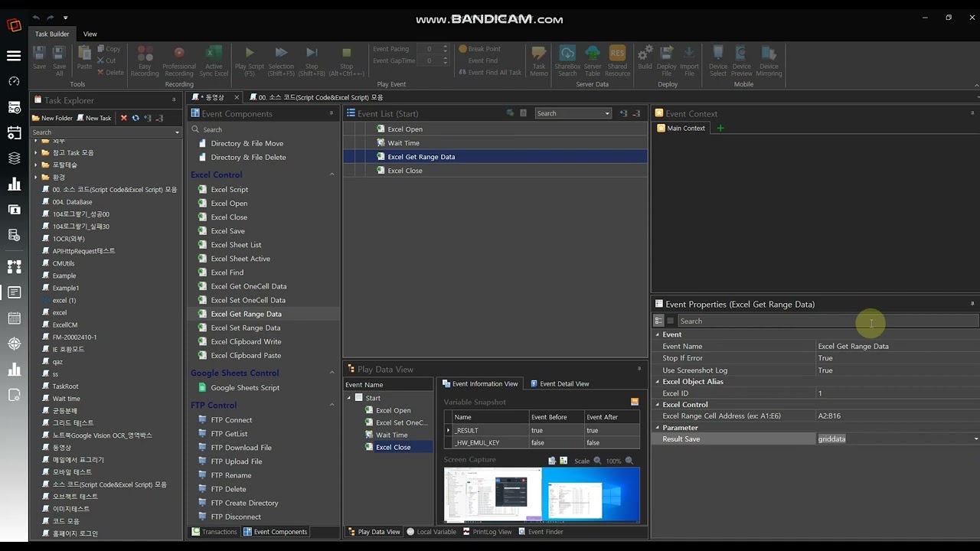Click Event Find All Task
The width and height of the screenshot is (980, 551).
click(x=490, y=73)
